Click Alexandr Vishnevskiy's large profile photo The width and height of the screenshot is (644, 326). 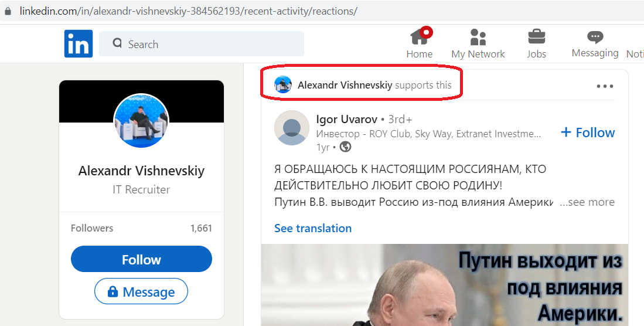(141, 120)
